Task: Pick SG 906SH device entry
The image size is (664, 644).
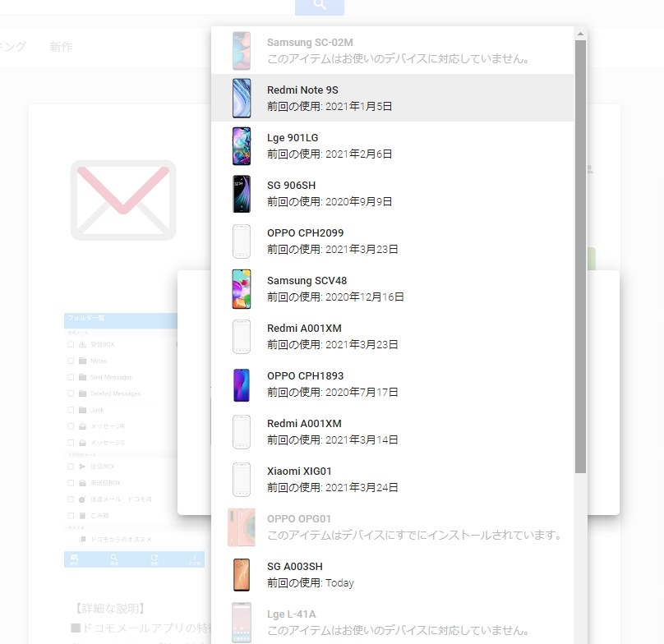Action: 392,194
